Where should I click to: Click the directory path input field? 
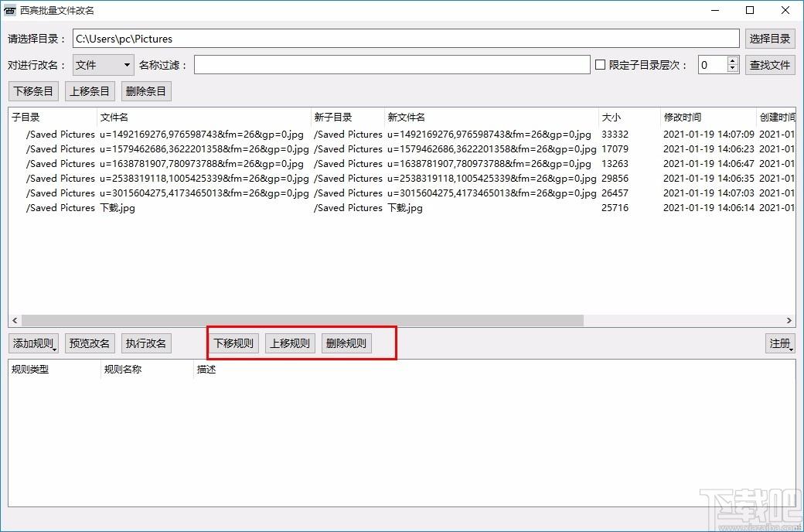[x=406, y=39]
